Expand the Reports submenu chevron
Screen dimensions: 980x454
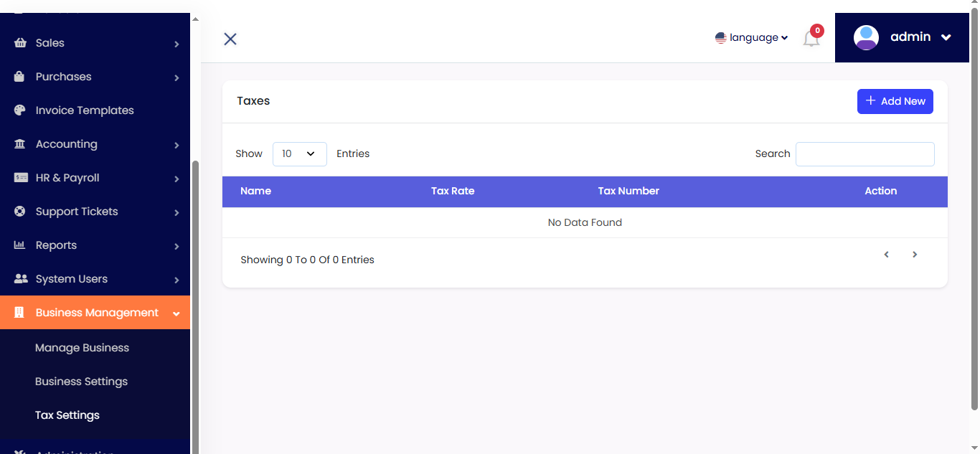tap(176, 247)
